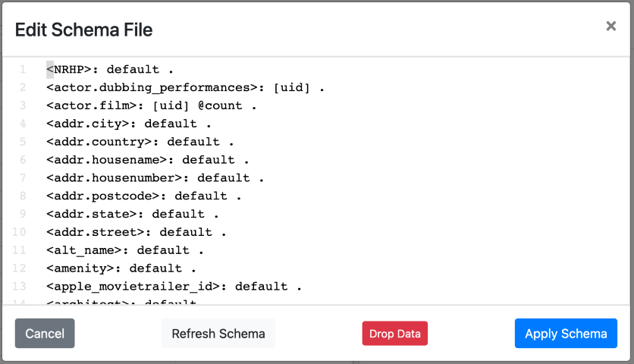Close the Edit Schema File dialog
The image size is (634, 364).
coord(610,27)
